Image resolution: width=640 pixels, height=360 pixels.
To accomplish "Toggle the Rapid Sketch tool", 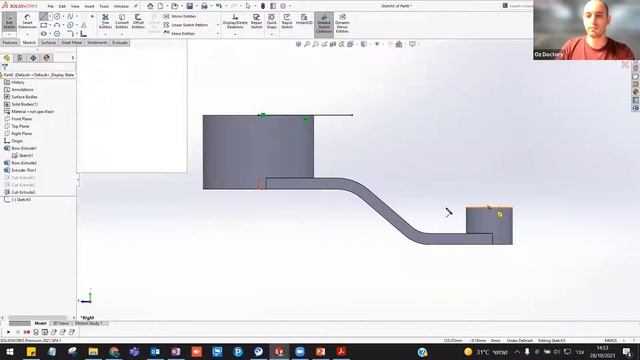I will pos(287,21).
